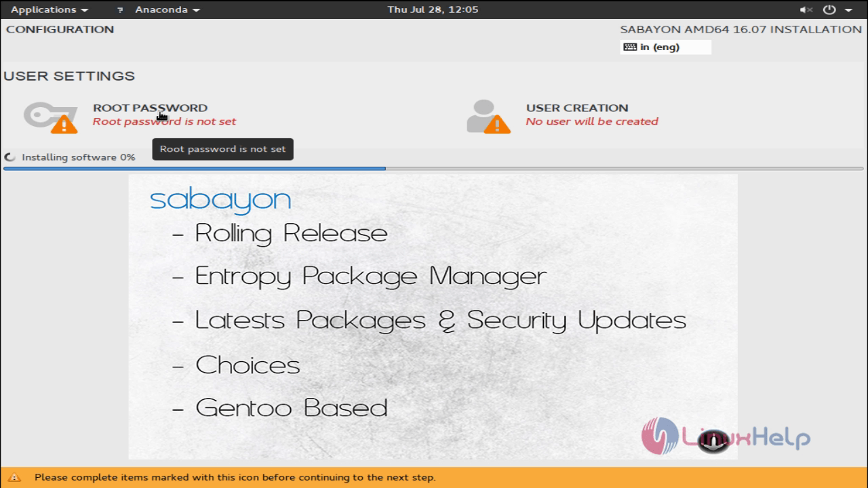The image size is (868, 488).
Task: Open the USER CREATION setting
Action: (577, 108)
